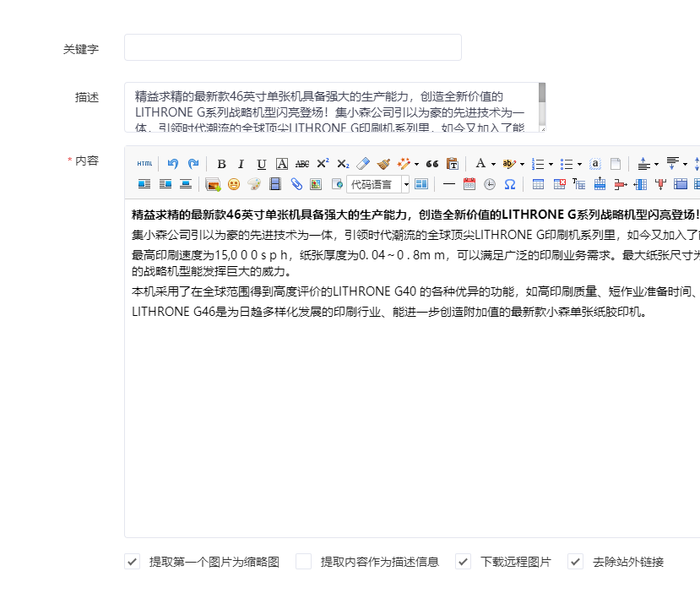Image resolution: width=700 pixels, height=604 pixels.
Task: Expand ordered list style dropdown
Action: (x=551, y=164)
